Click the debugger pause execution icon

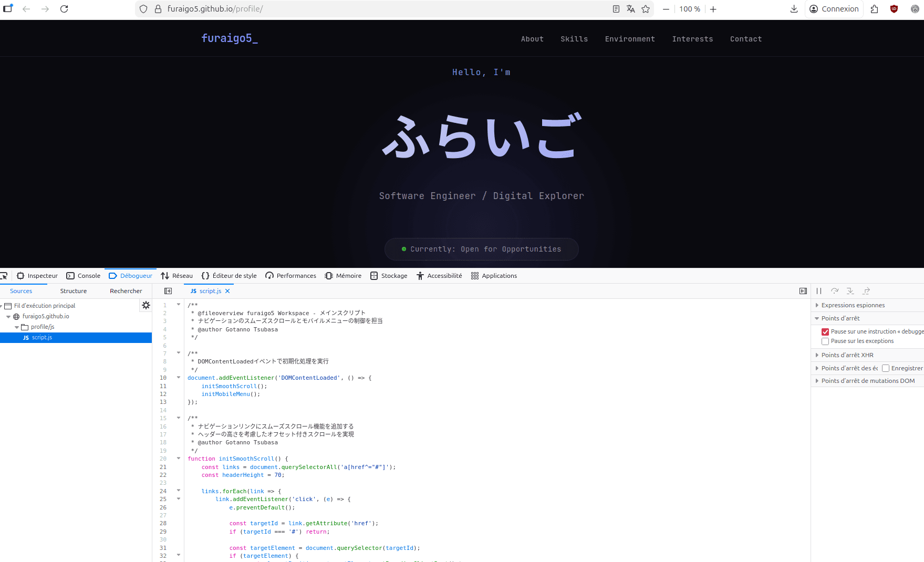coord(819,291)
